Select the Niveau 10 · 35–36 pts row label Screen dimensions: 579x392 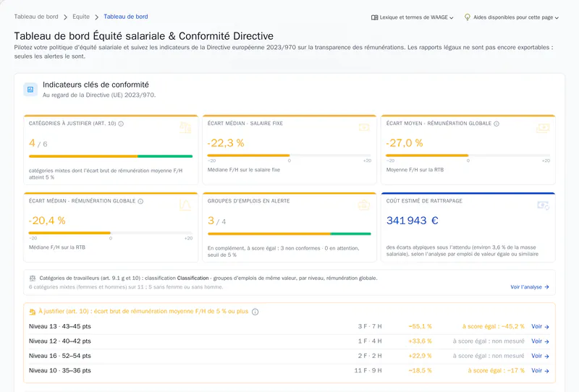click(60, 370)
